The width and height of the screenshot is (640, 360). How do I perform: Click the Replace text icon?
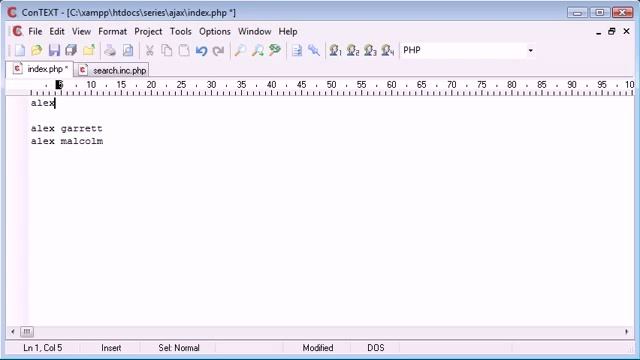pyautogui.click(x=275, y=51)
